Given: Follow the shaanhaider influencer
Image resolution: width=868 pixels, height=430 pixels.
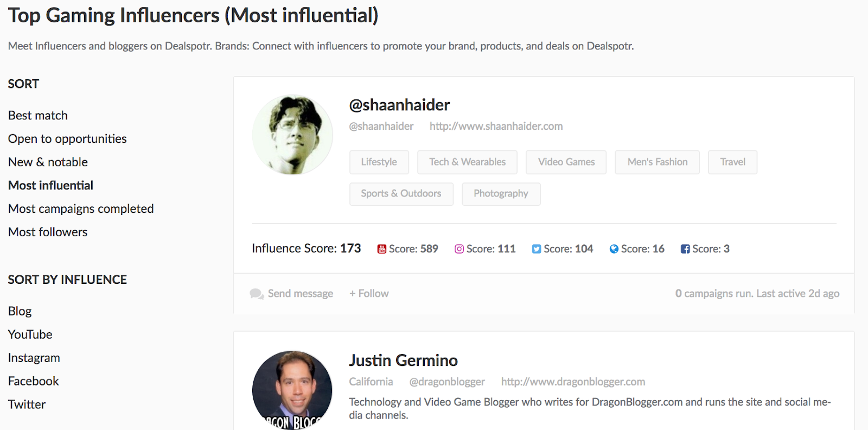Looking at the screenshot, I should 369,294.
